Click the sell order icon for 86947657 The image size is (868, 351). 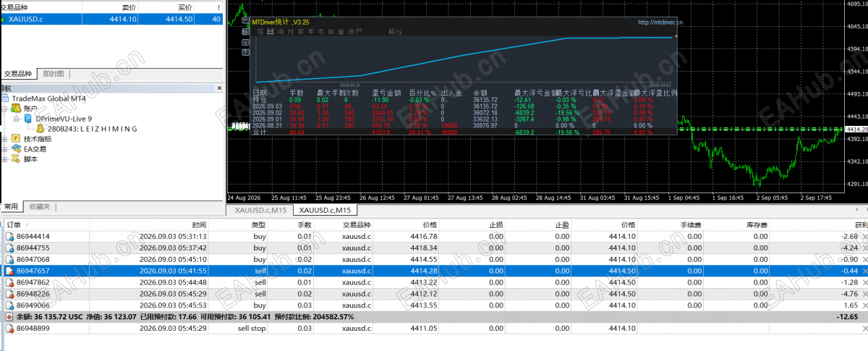[x=10, y=271]
